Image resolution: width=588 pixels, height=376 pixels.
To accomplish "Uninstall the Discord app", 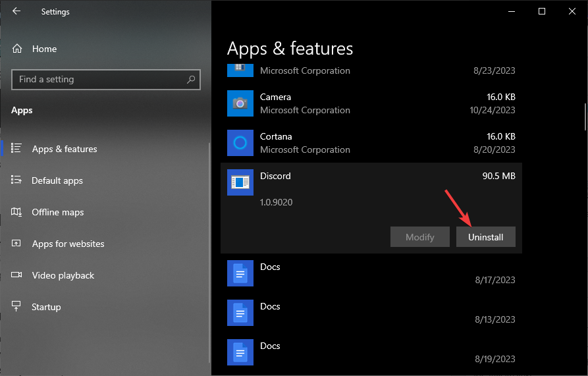I will pyautogui.click(x=486, y=237).
